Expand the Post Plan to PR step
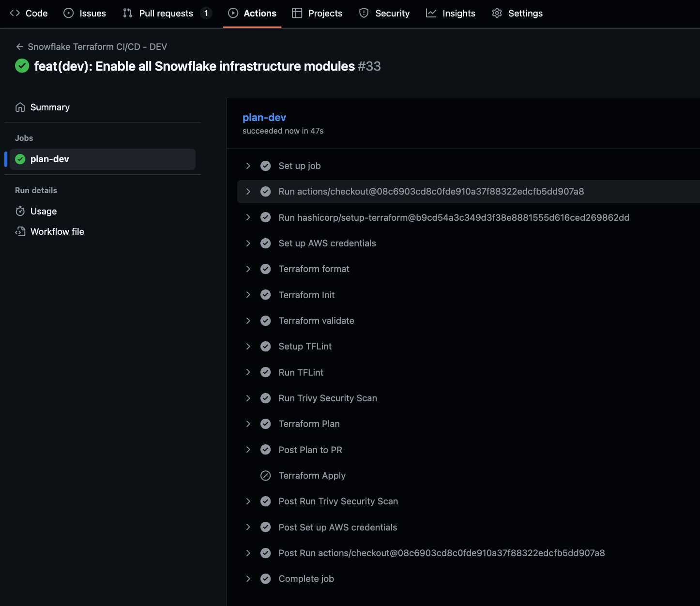 (248, 450)
